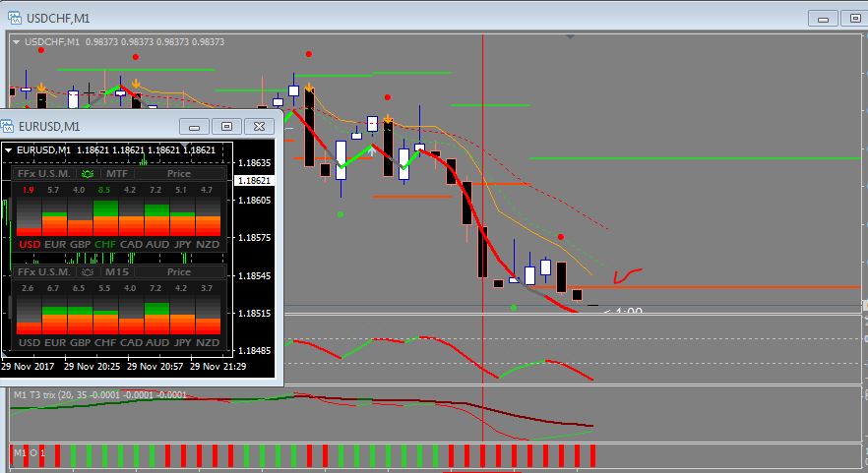
Task: Click the green bug icon in the MTF panel
Action: click(x=88, y=174)
